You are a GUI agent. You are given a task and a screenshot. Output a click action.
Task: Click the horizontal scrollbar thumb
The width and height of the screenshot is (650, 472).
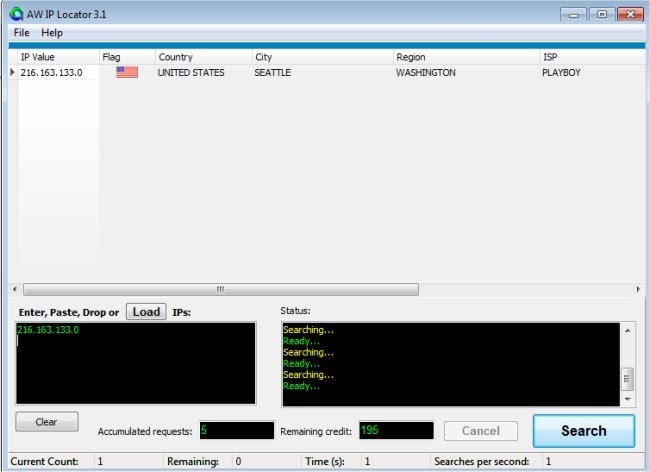(221, 289)
